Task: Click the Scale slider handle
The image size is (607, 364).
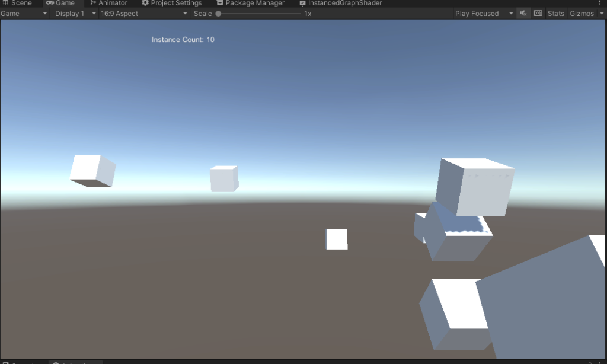Action: click(x=218, y=14)
